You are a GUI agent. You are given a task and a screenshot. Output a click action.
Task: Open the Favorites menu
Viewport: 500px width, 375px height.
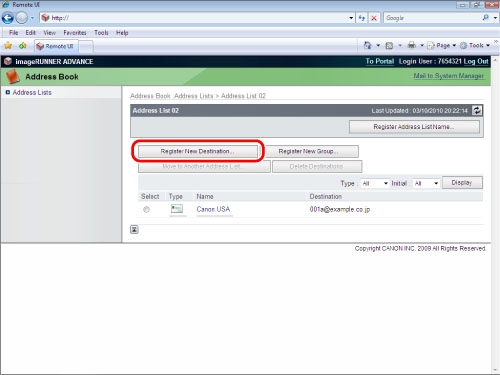[75, 33]
